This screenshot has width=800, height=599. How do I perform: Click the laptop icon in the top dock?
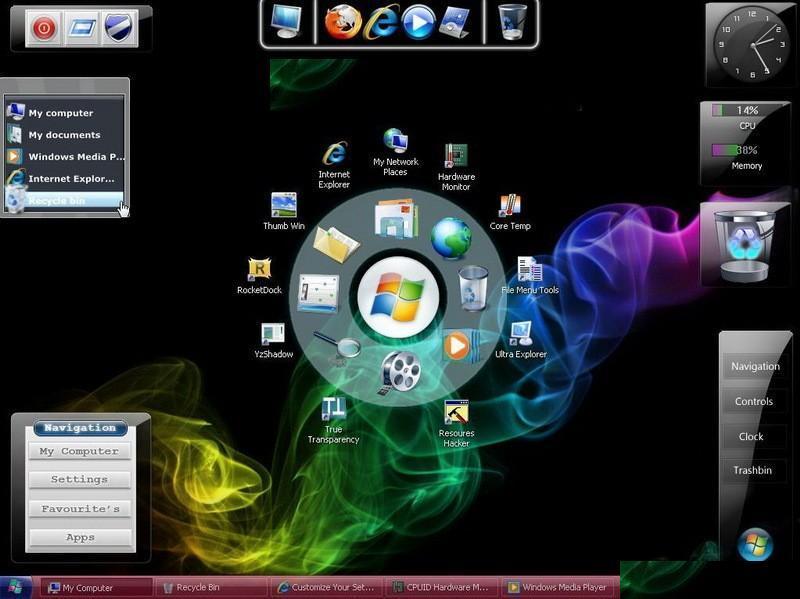click(x=456, y=22)
